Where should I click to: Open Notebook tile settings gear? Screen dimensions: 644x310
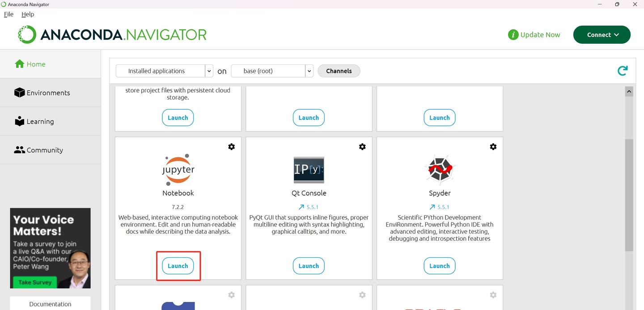pyautogui.click(x=231, y=146)
